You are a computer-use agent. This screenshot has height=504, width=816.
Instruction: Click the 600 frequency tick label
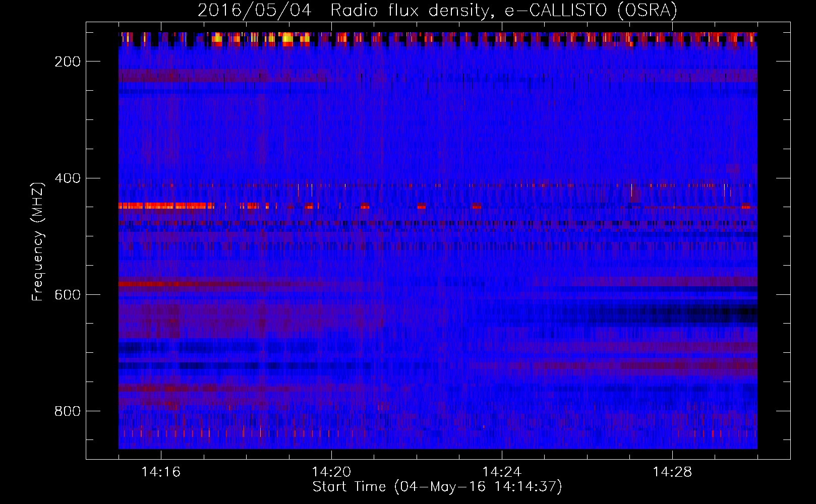pos(68,295)
